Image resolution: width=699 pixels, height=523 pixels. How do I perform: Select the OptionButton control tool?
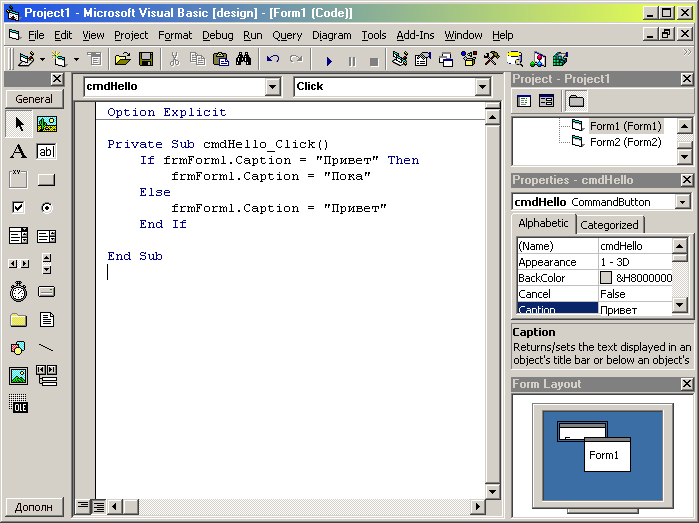click(x=47, y=207)
